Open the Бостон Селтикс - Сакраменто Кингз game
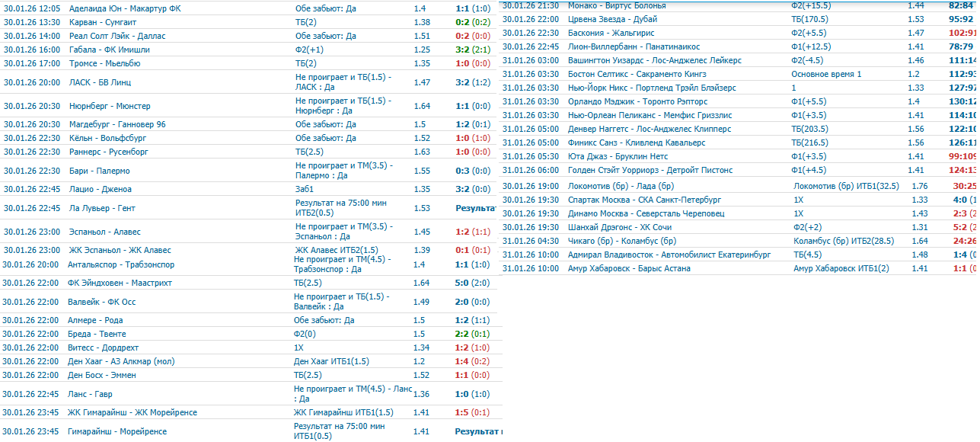The image size is (980, 442). point(637,74)
